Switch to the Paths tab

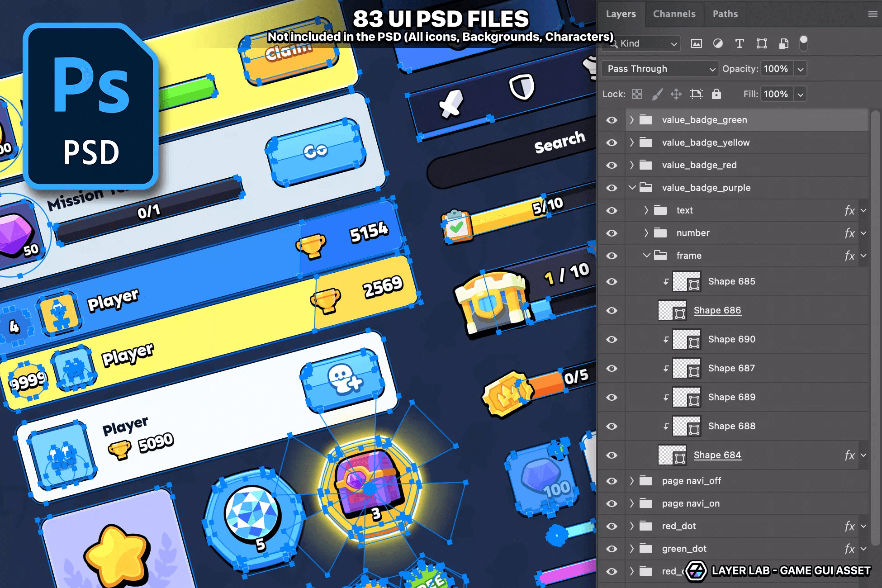[x=725, y=14]
